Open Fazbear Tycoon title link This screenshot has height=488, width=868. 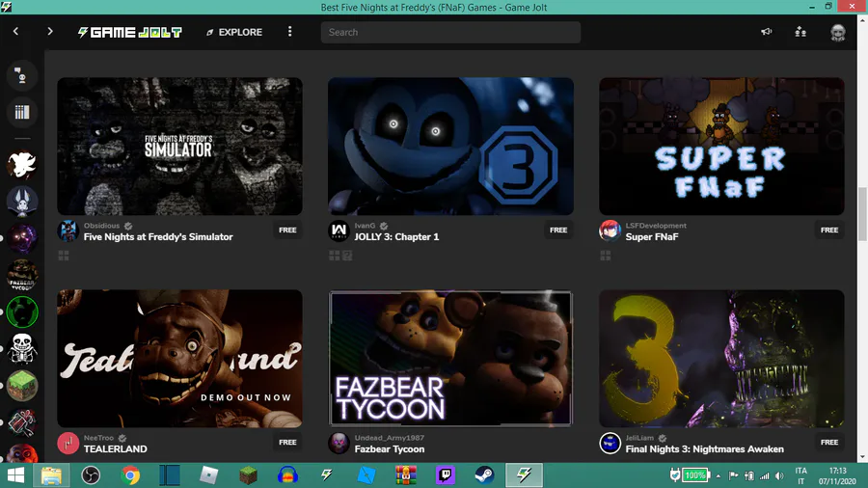(390, 449)
